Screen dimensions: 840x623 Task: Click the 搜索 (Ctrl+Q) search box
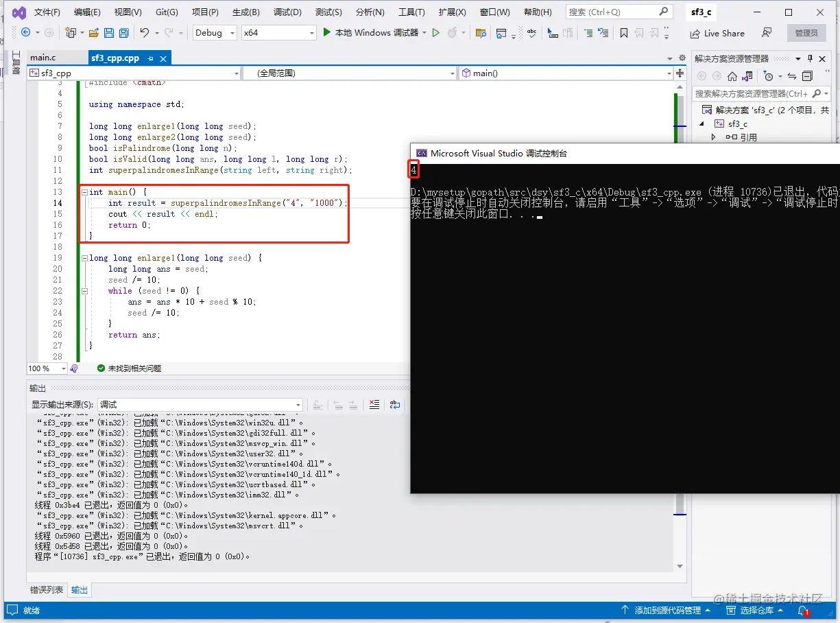tap(619, 12)
